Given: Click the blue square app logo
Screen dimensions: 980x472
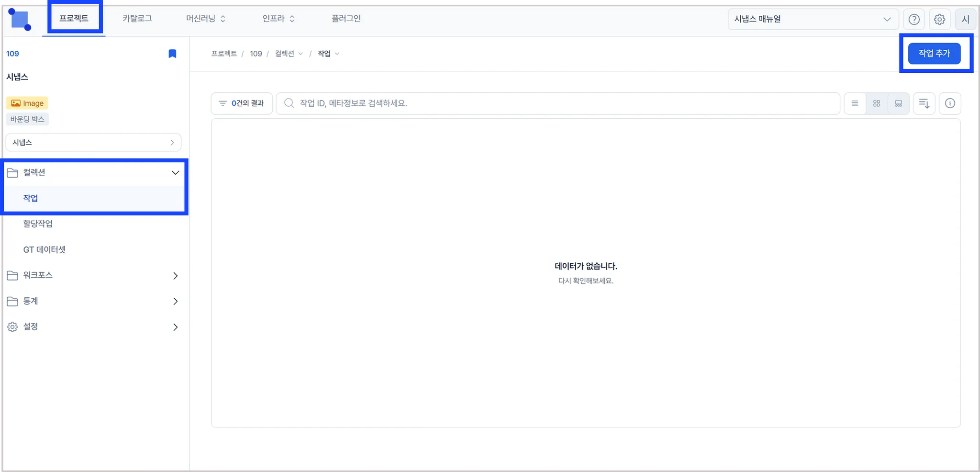Looking at the screenshot, I should pyautogui.click(x=20, y=19).
